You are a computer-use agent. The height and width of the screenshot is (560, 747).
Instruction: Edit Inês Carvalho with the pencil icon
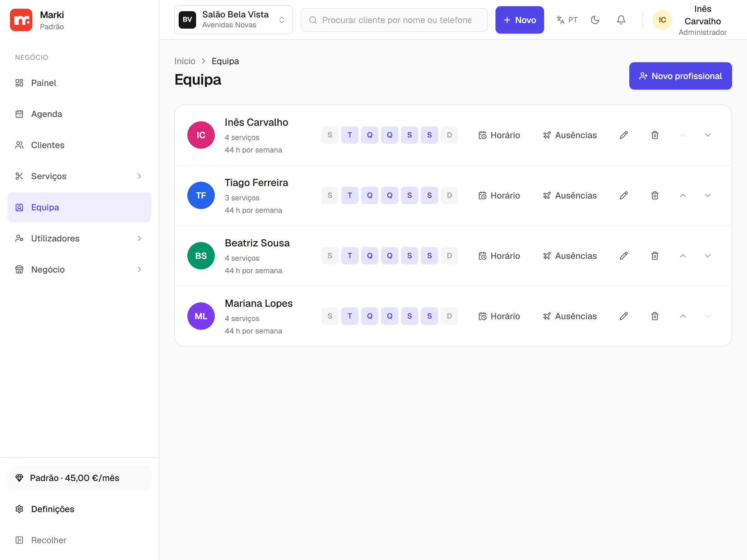coord(623,135)
